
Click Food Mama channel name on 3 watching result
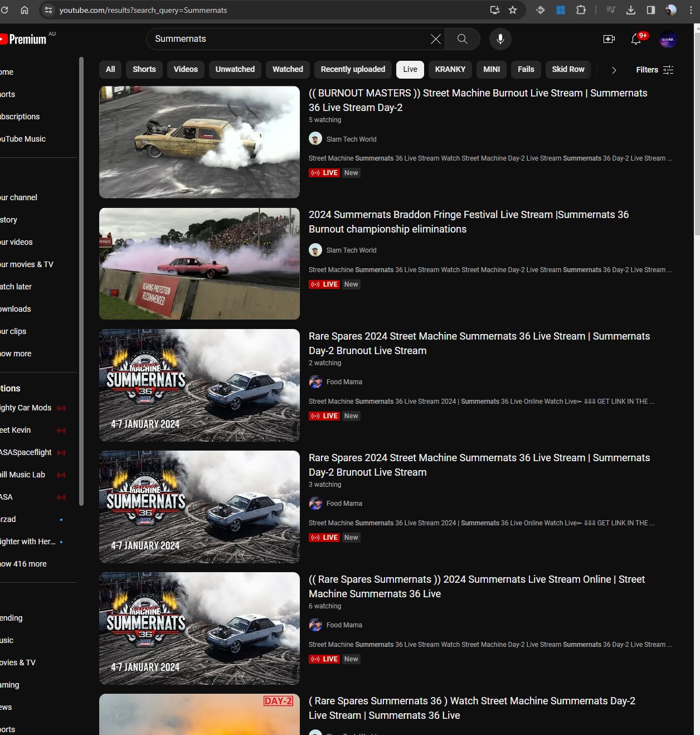tap(344, 504)
